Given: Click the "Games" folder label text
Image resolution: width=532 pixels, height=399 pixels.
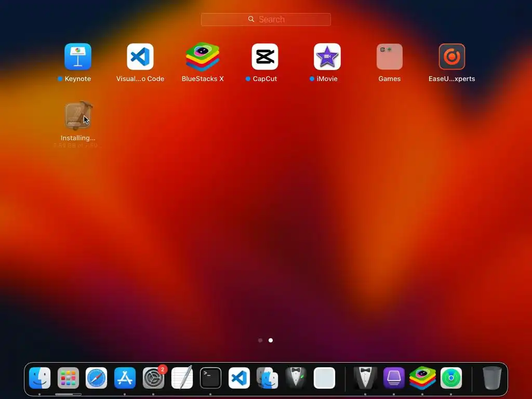Looking at the screenshot, I should coord(390,79).
